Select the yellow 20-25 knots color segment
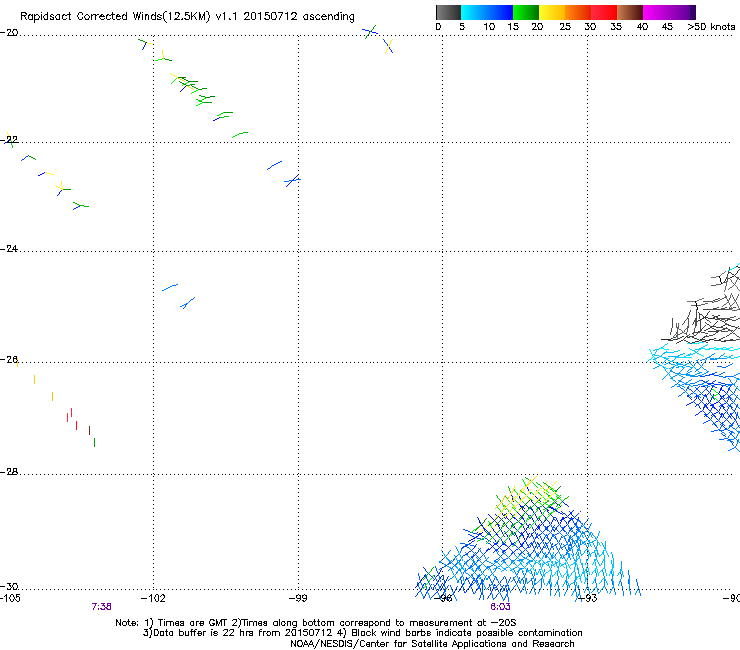Image resolution: width=740 pixels, height=650 pixels. pyautogui.click(x=552, y=12)
